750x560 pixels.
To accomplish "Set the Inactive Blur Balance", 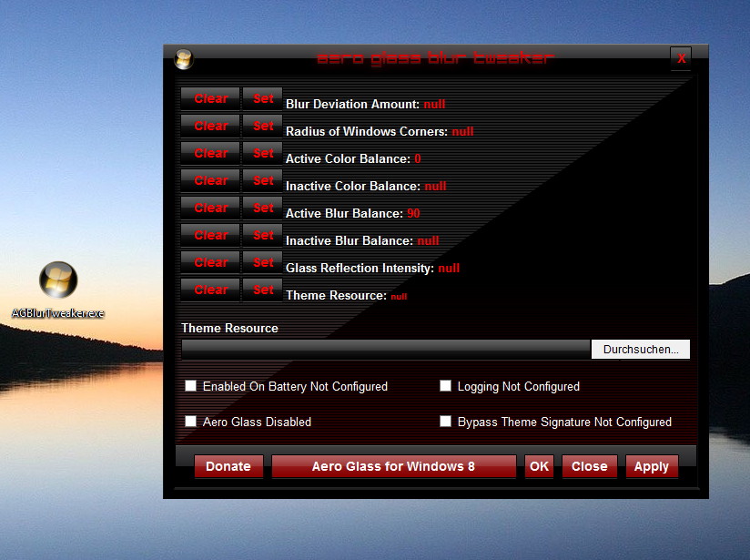I will (x=263, y=235).
